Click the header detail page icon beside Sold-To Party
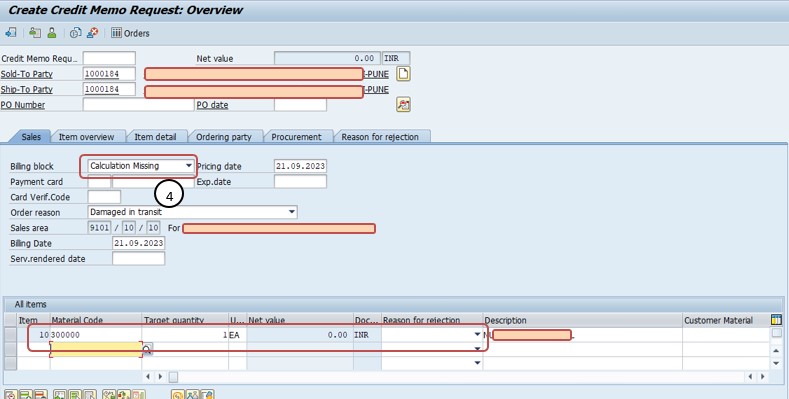Screen dimensions: 789x399 click(403, 74)
